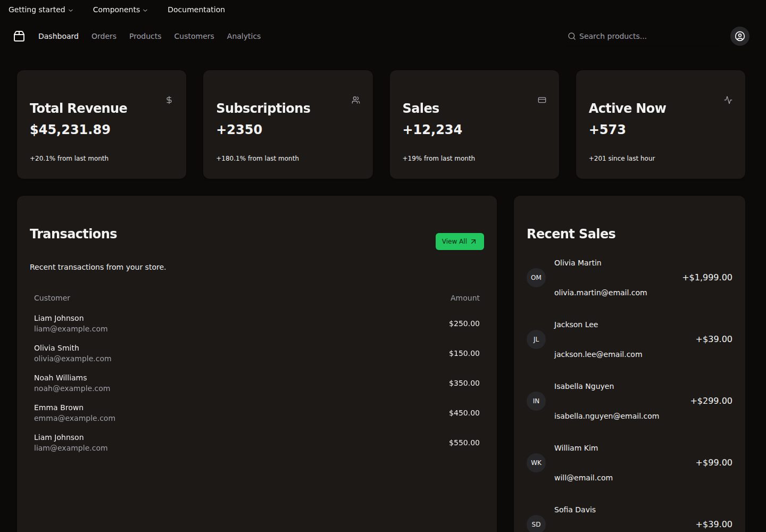The width and height of the screenshot is (766, 532).
Task: Click the $450.00 amount
Action: 464,413
